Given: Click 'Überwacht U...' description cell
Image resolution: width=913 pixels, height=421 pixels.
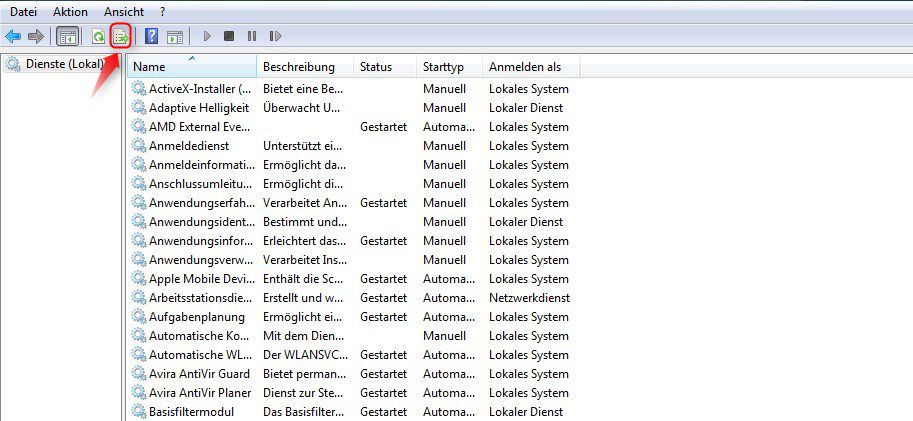Looking at the screenshot, I should coord(301,108).
